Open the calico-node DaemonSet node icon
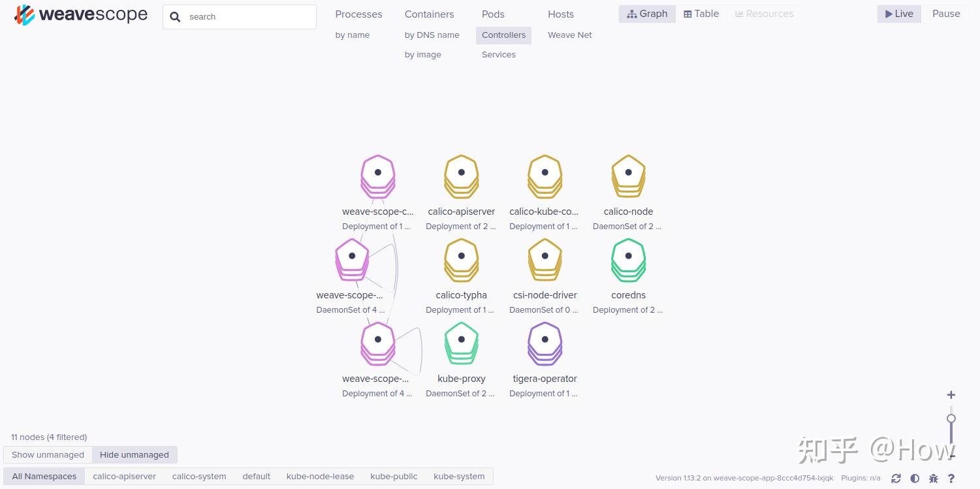 628,176
